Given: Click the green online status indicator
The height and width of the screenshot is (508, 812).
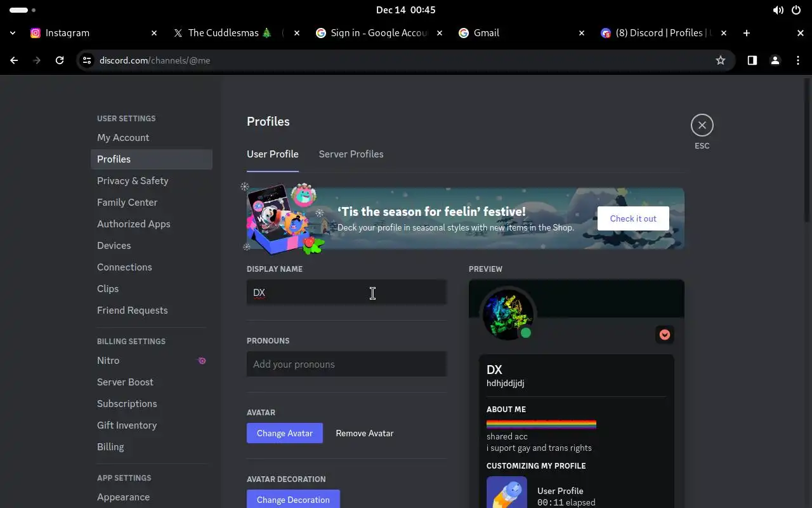Looking at the screenshot, I should pyautogui.click(x=525, y=333).
